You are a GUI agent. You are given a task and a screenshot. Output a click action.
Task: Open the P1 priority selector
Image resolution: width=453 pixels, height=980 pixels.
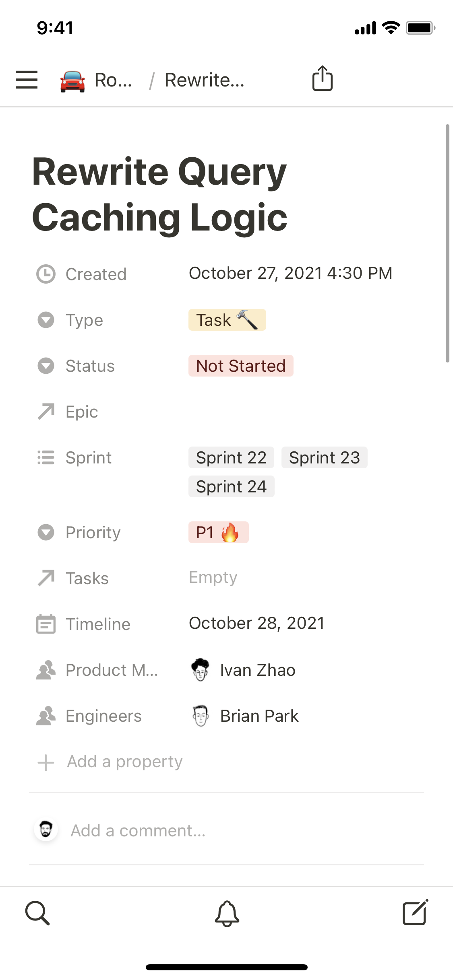[218, 533]
